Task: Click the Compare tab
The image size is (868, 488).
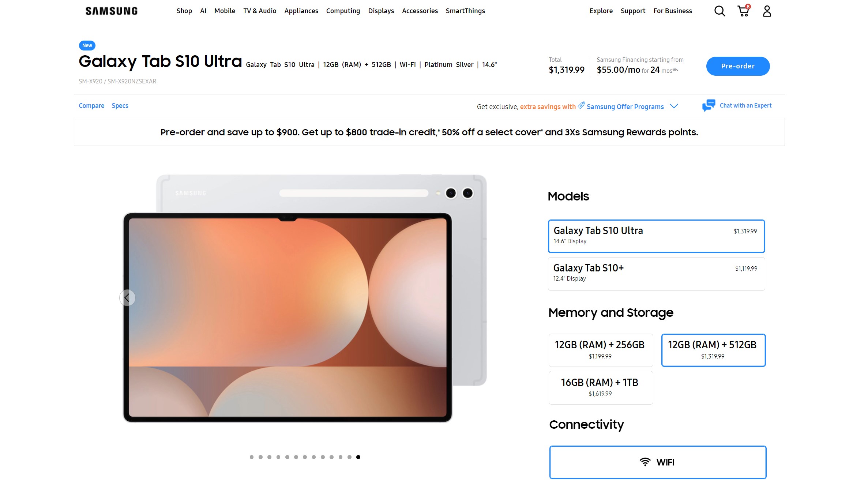Action: pyautogui.click(x=91, y=105)
